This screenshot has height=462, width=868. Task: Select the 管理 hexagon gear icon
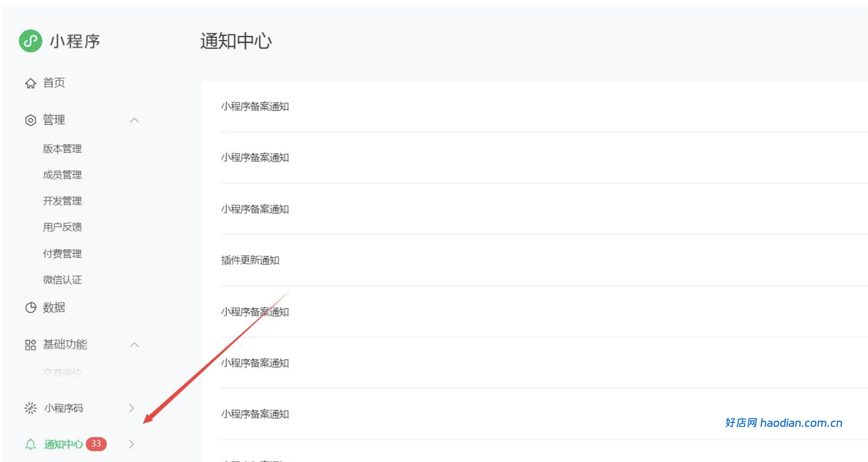30,120
